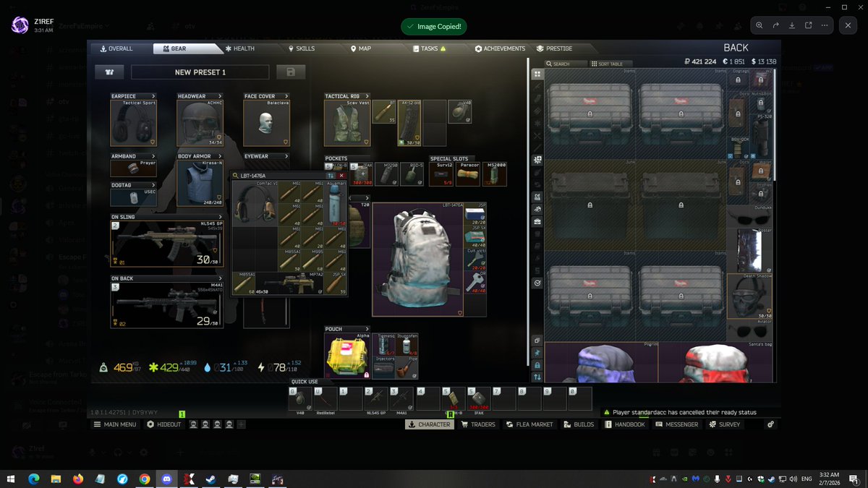Select the grid view icon atop stash sidebar
The height and width of the screenshot is (488, 868).
point(537,74)
